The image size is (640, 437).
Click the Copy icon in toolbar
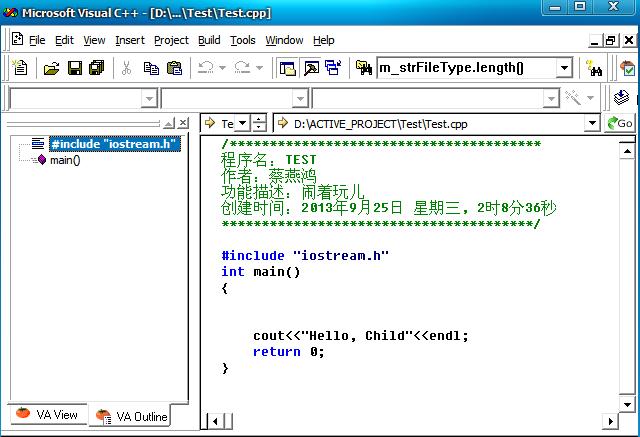click(151, 68)
